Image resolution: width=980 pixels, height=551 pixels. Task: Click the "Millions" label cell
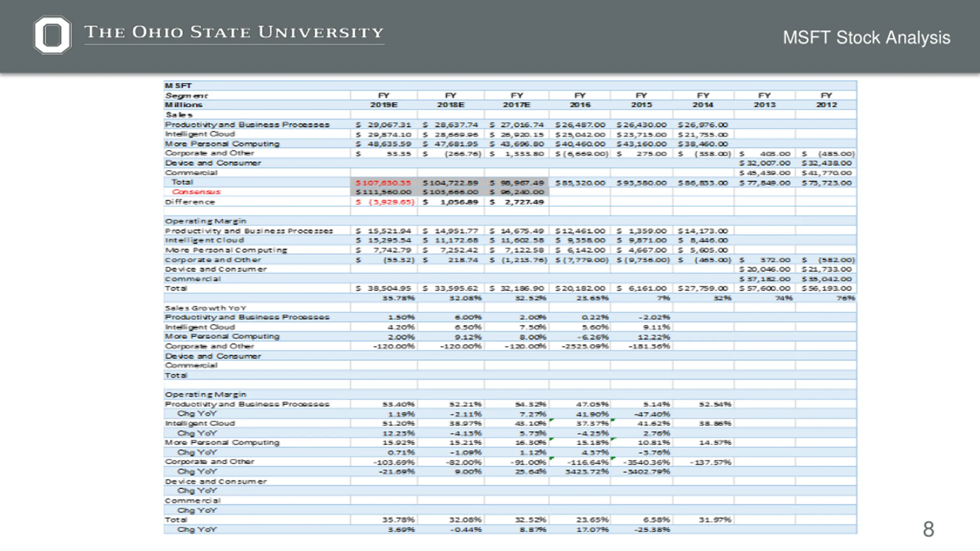(183, 104)
